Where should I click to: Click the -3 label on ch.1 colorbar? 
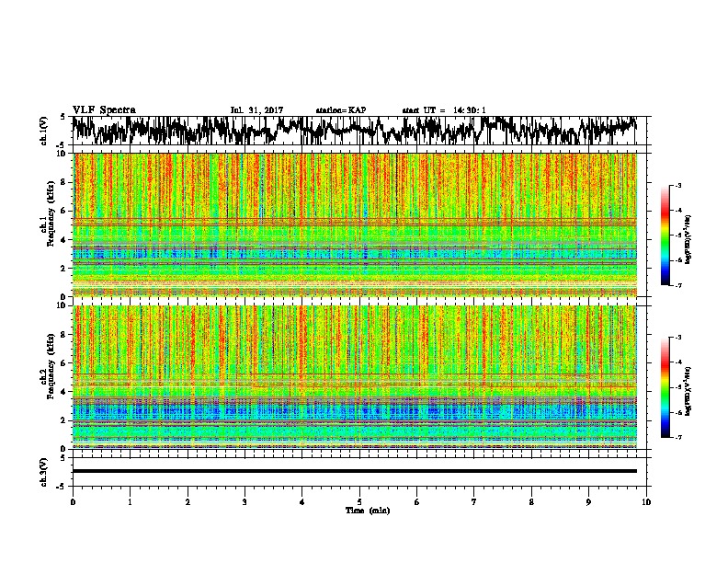click(x=677, y=186)
